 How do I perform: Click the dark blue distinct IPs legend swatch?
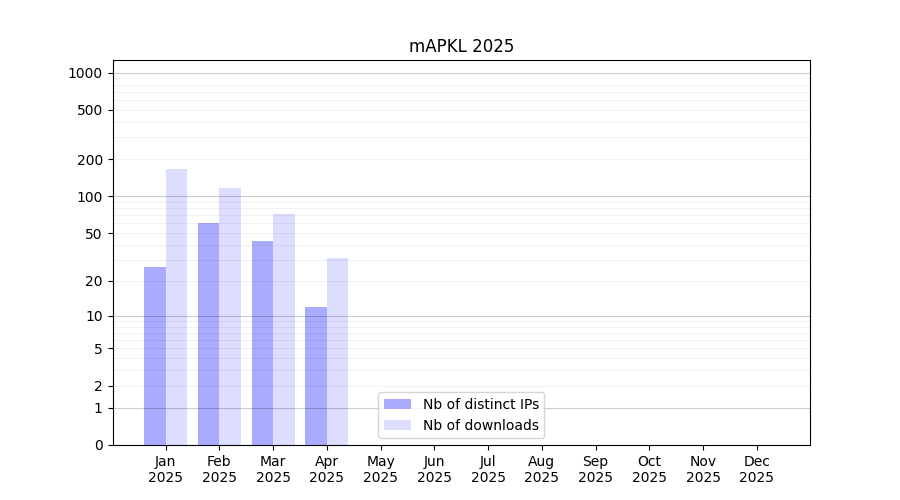click(x=397, y=404)
